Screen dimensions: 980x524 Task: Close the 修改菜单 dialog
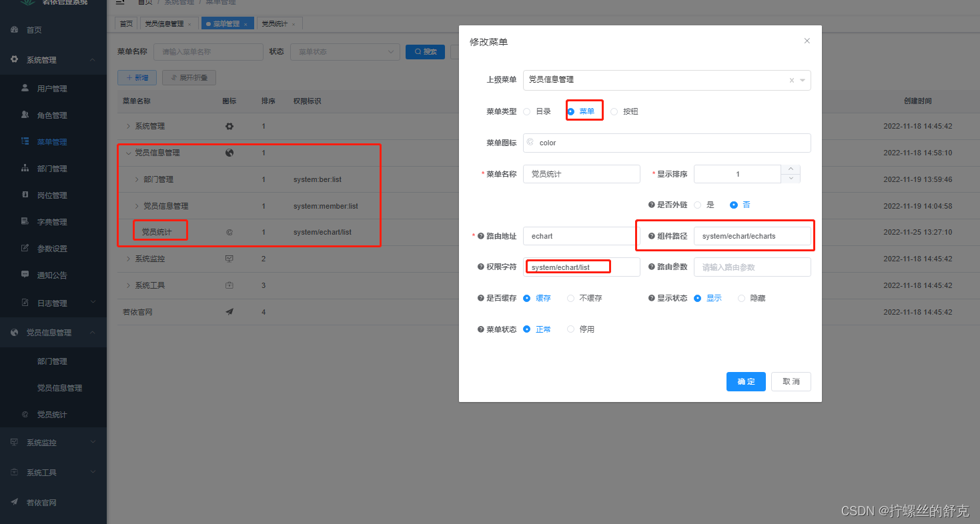coord(807,41)
